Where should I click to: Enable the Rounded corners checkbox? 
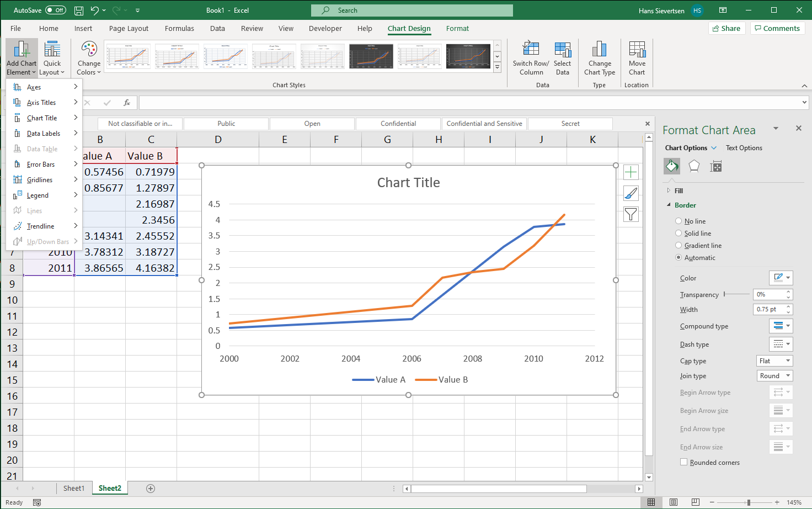coord(684,462)
